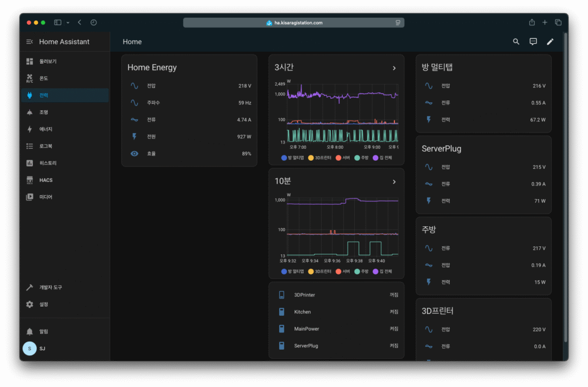Expand the 10분 chart chevron
588x387 pixels.
(394, 182)
